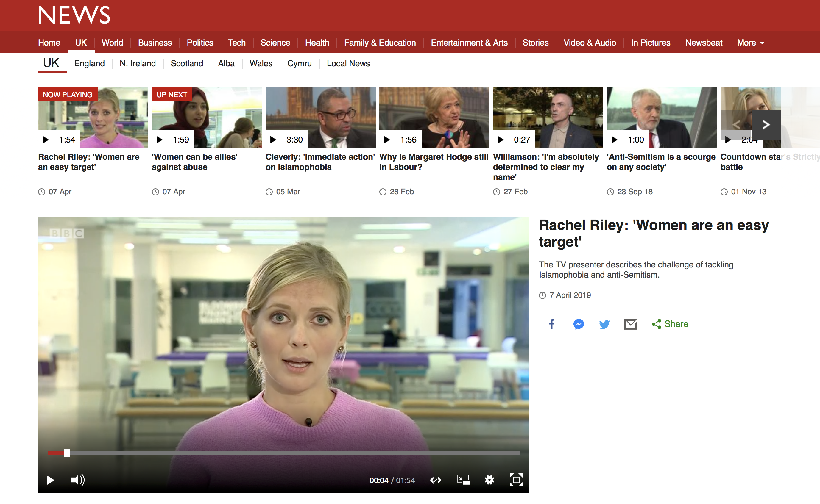Click the play button in the video player
The image size is (820, 504).
click(50, 480)
